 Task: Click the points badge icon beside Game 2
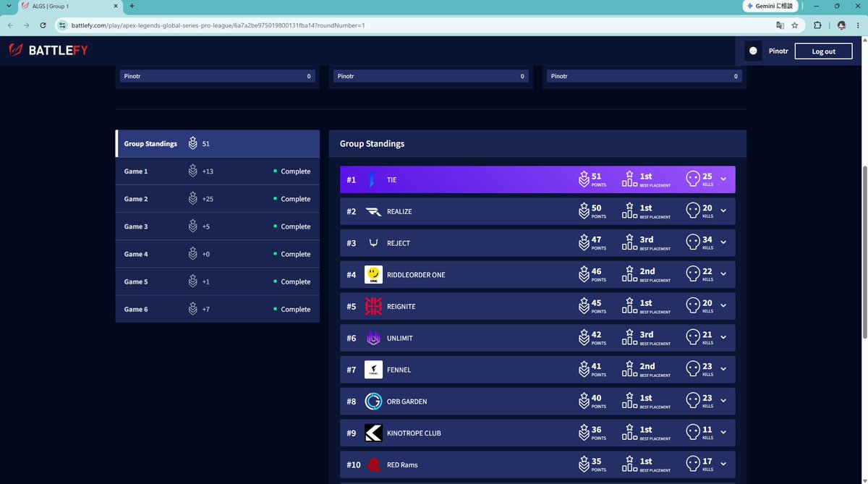192,199
